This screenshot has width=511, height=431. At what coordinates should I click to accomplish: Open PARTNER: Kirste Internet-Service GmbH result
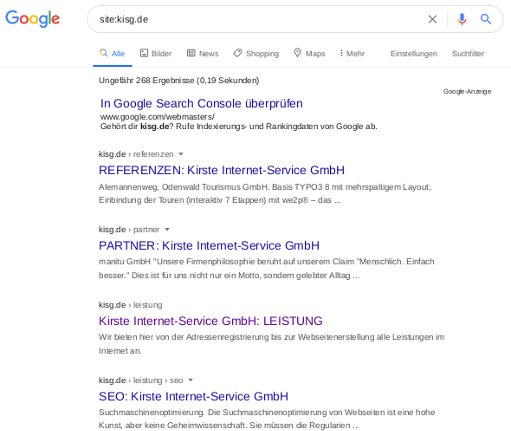tap(209, 245)
